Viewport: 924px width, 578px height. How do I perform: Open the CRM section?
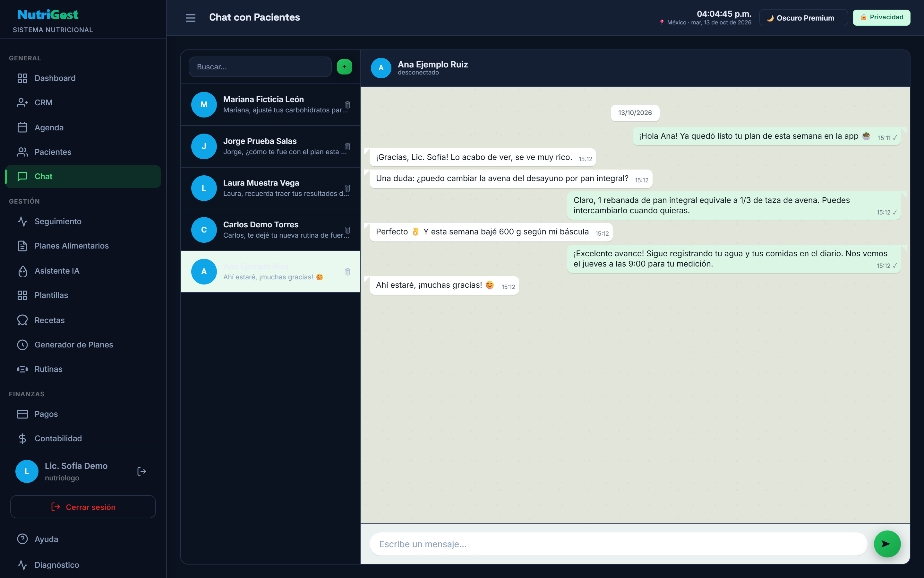click(83, 103)
